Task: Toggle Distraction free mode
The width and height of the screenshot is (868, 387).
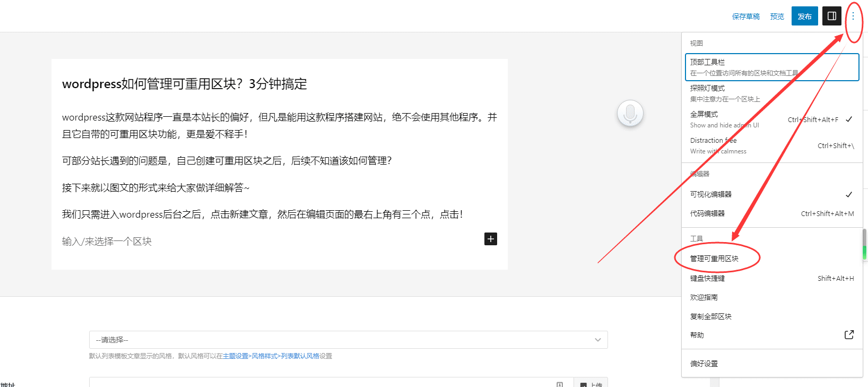Action: pos(772,145)
